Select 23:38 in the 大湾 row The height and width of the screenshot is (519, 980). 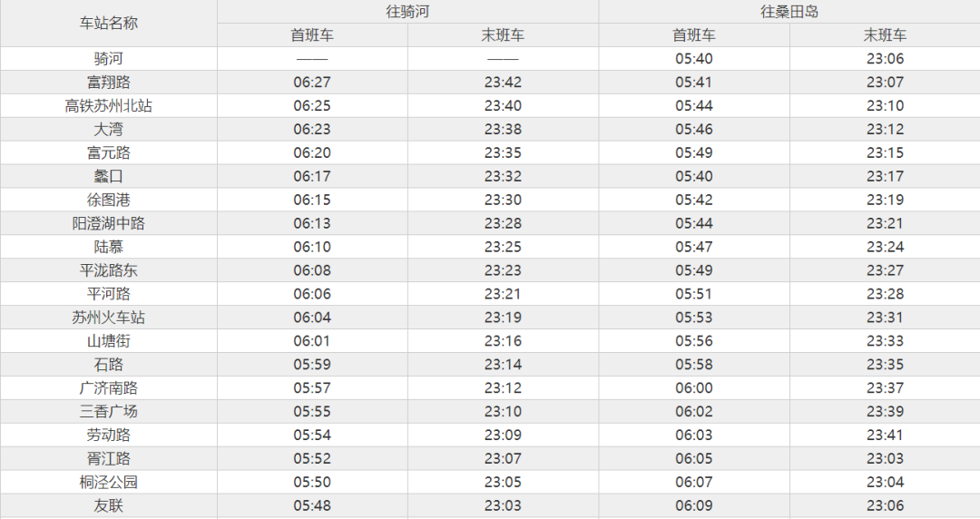click(503, 130)
